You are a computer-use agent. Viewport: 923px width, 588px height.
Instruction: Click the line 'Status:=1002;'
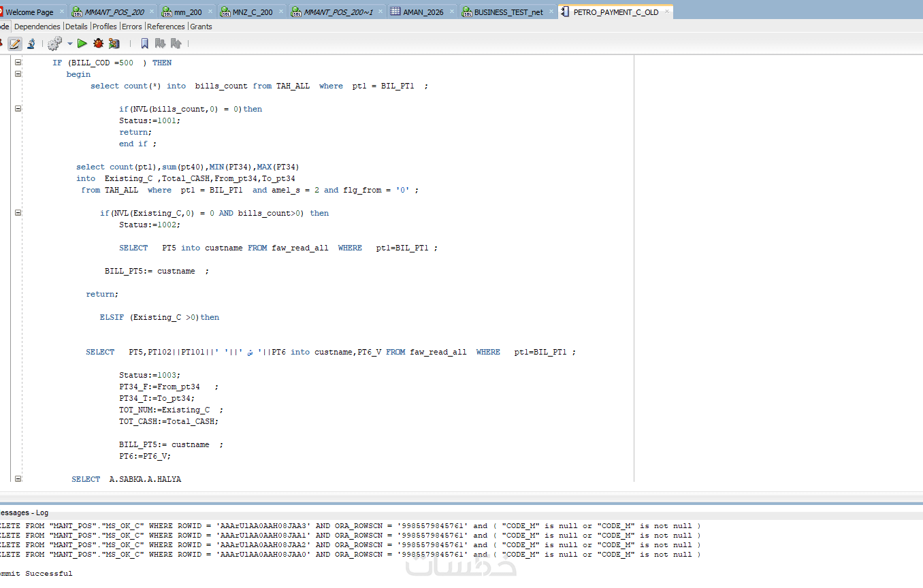coord(150,225)
